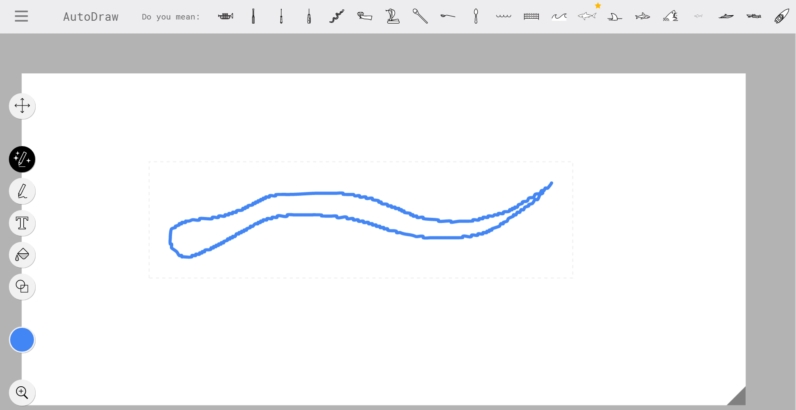
Task: Click the AutoDraw title text
Action: [x=90, y=17]
